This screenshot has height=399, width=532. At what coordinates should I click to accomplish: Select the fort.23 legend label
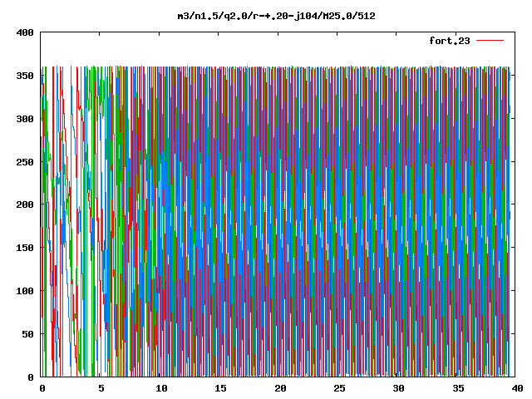click(450, 41)
